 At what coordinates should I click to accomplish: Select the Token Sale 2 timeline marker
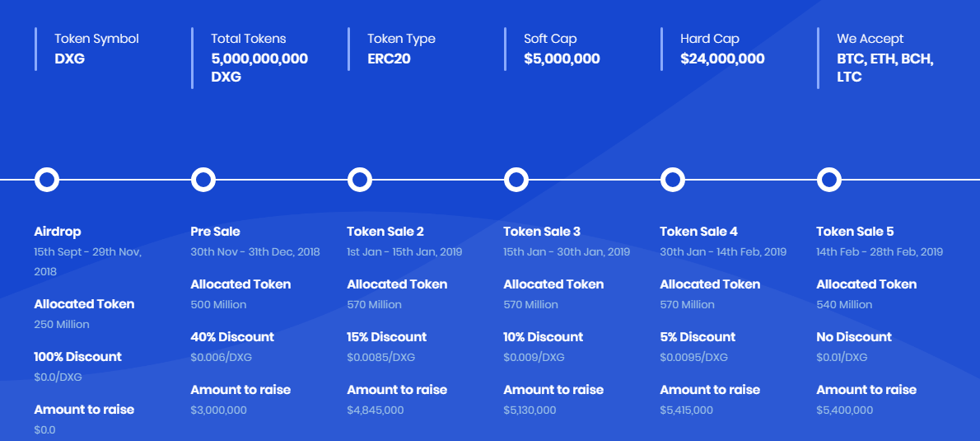click(x=360, y=179)
